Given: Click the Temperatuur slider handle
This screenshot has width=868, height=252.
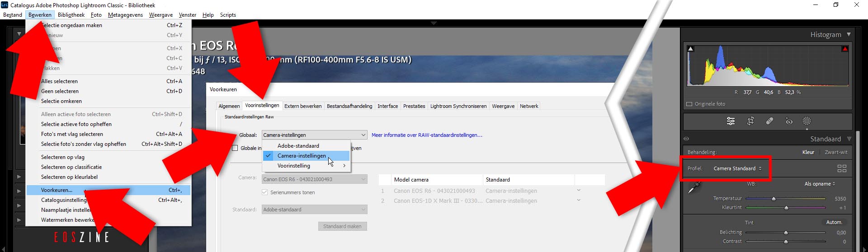Looking at the screenshot, I should pyautogui.click(x=774, y=199).
